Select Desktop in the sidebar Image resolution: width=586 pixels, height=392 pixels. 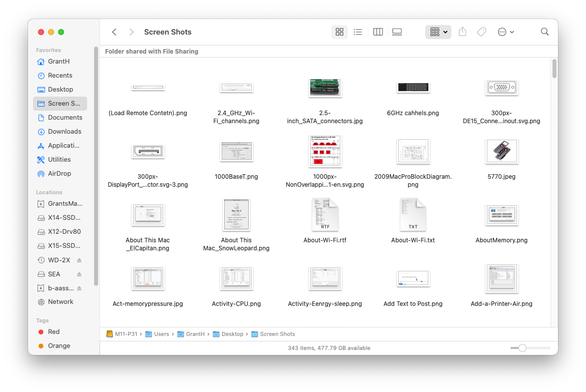(60, 90)
